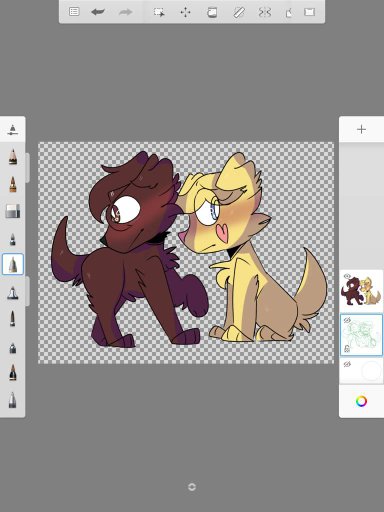
Task: Tap the image import icon in toolbar
Action: 309,12
